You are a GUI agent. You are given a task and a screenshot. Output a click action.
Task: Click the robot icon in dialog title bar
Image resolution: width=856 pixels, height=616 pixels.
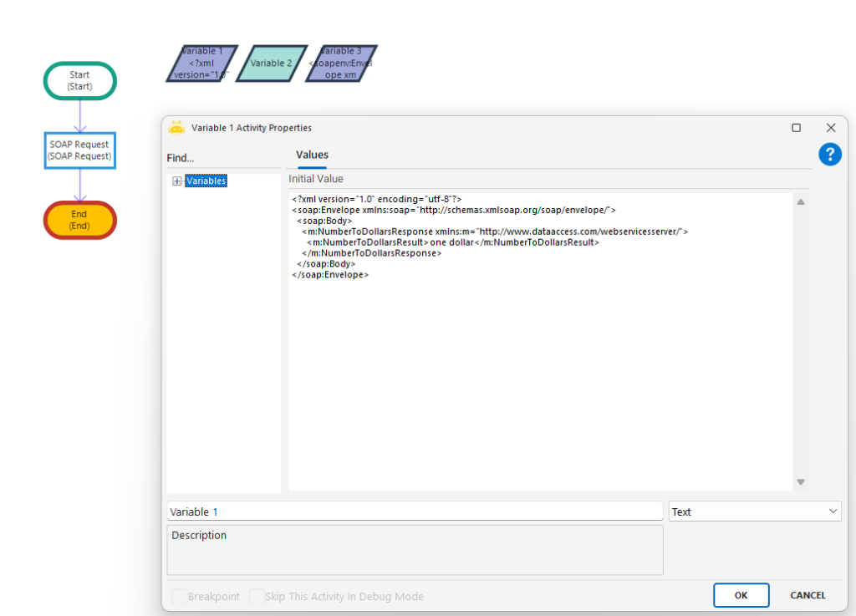(x=176, y=128)
